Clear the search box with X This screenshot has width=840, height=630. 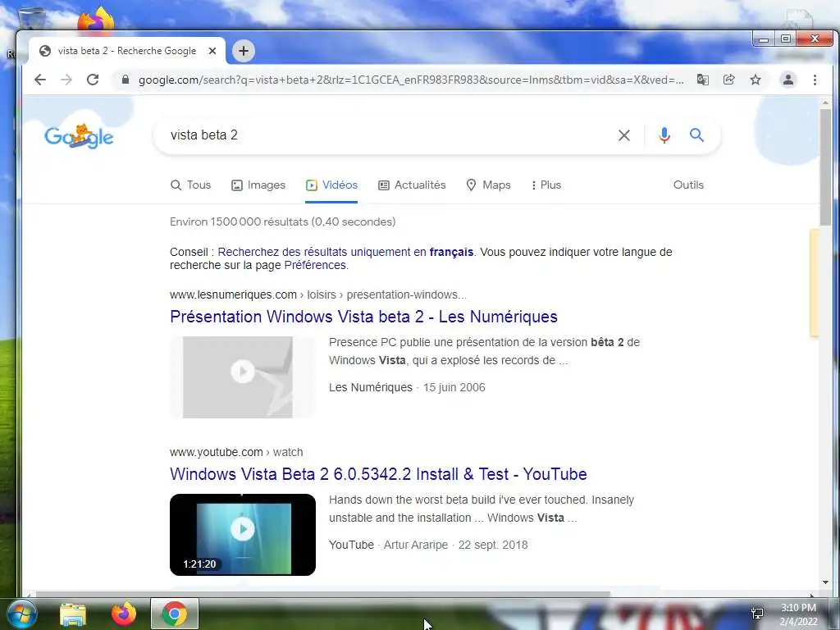[624, 135]
